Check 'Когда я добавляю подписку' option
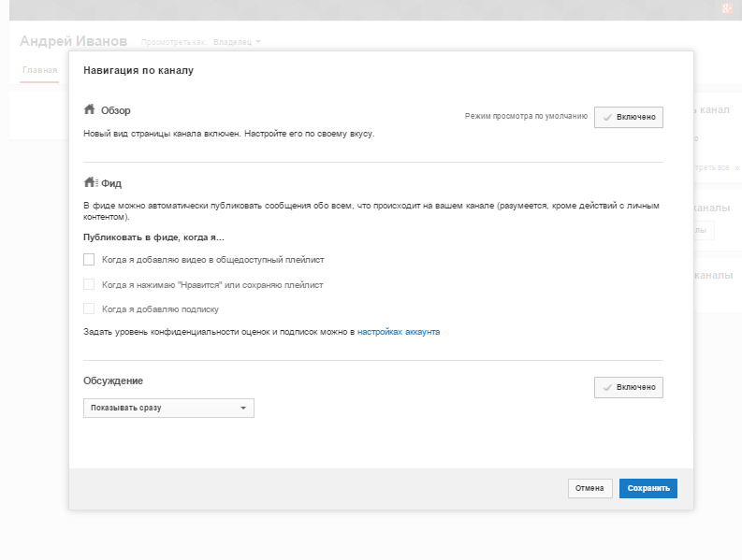The width and height of the screenshot is (742, 560). click(89, 309)
